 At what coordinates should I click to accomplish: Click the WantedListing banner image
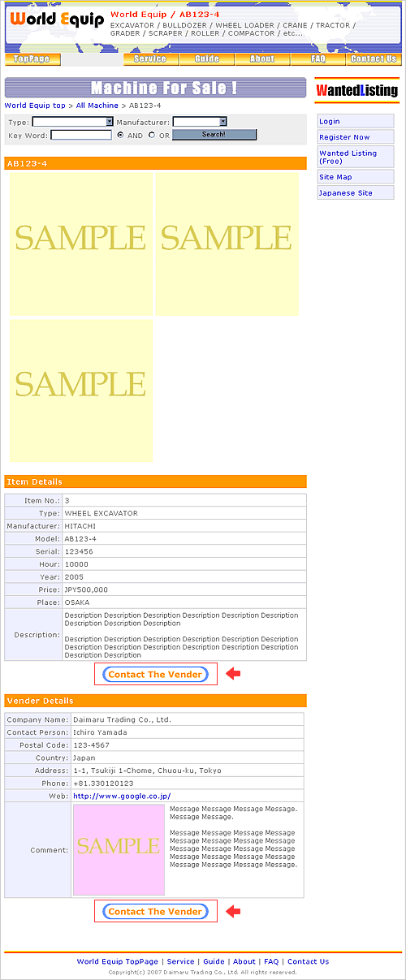pos(357,90)
